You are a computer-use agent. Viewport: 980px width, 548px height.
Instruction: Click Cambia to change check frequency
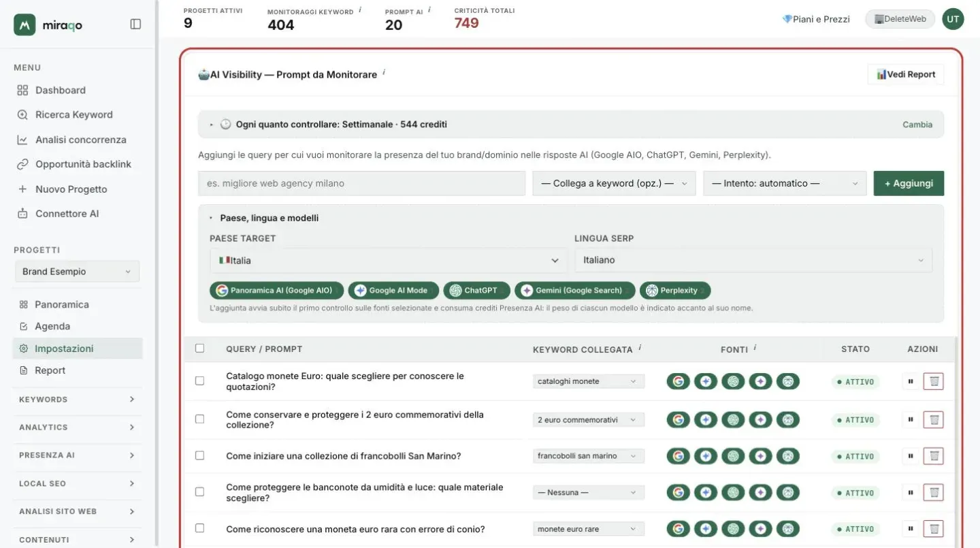[x=917, y=125]
